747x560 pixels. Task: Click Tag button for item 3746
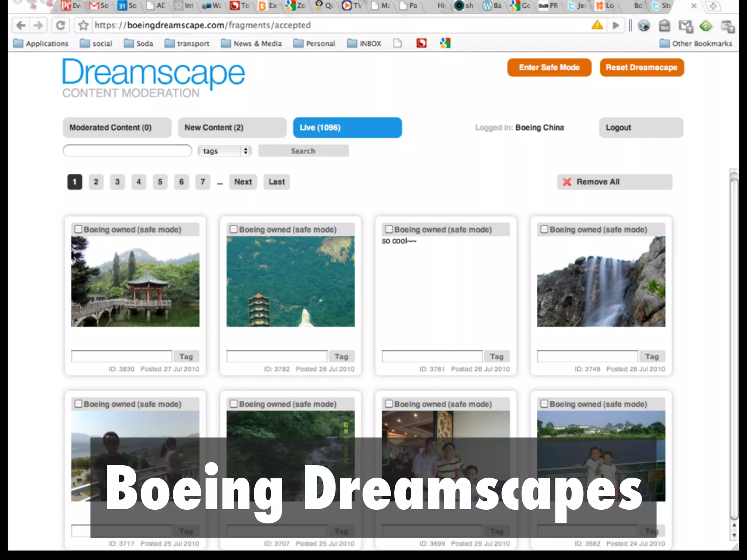(x=652, y=356)
